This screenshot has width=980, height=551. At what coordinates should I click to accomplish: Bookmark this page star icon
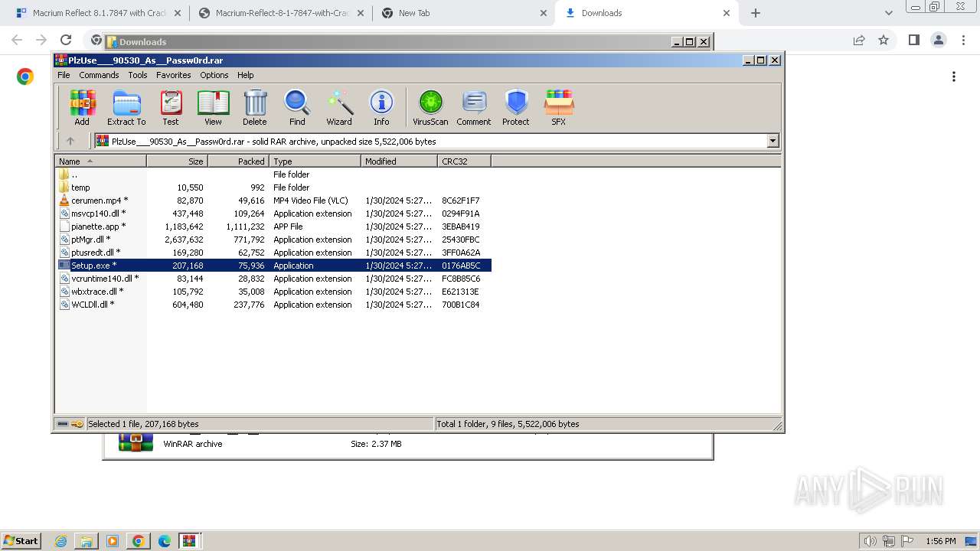[884, 40]
